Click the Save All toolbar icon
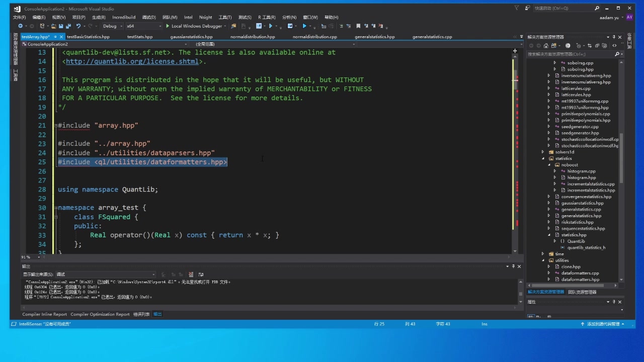644x362 pixels. [x=68, y=26]
